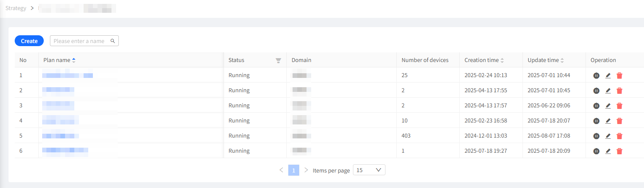Edit the plan in row 2
This screenshot has height=188, width=644.
tap(608, 91)
